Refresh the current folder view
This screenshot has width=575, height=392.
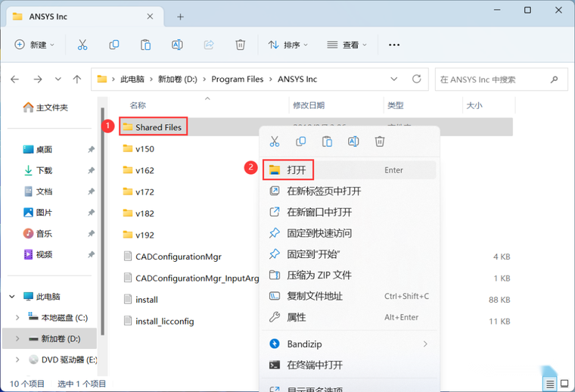pos(417,79)
